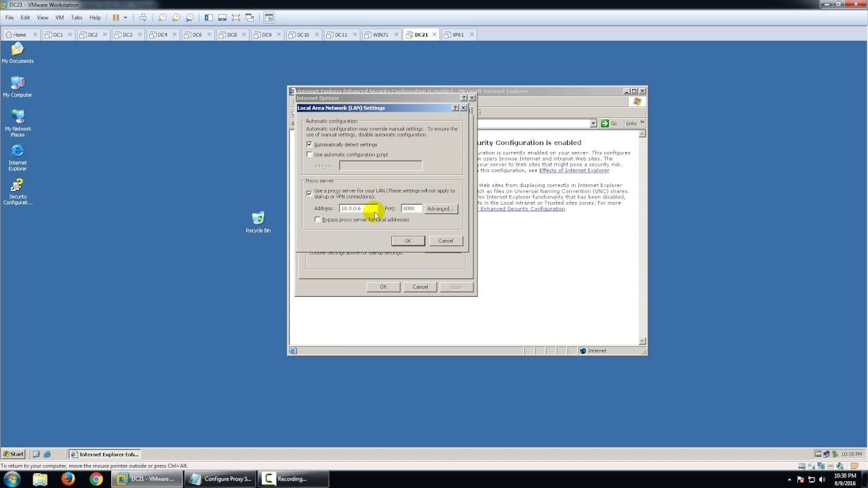
Task: Switch to the Home tab
Action: [20, 35]
